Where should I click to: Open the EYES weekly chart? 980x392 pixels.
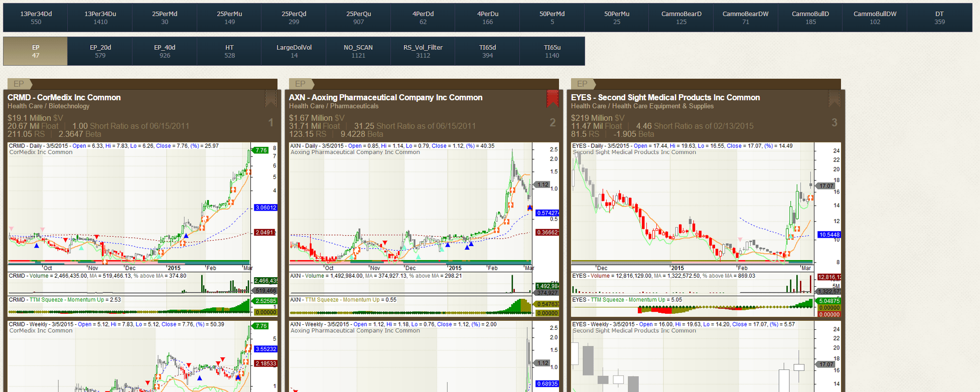(706, 356)
